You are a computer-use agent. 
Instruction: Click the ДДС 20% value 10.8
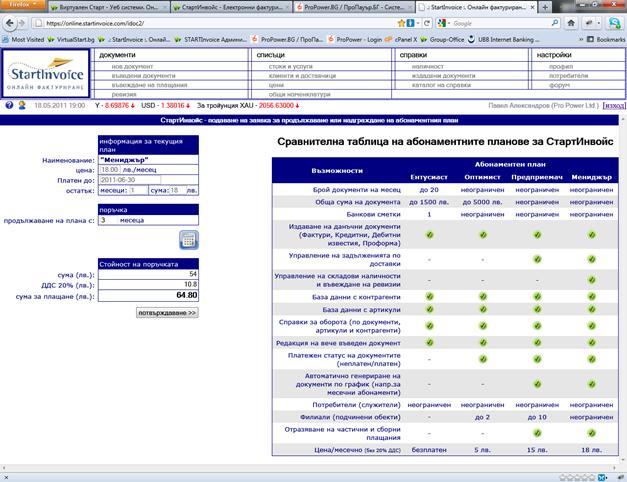pos(148,284)
